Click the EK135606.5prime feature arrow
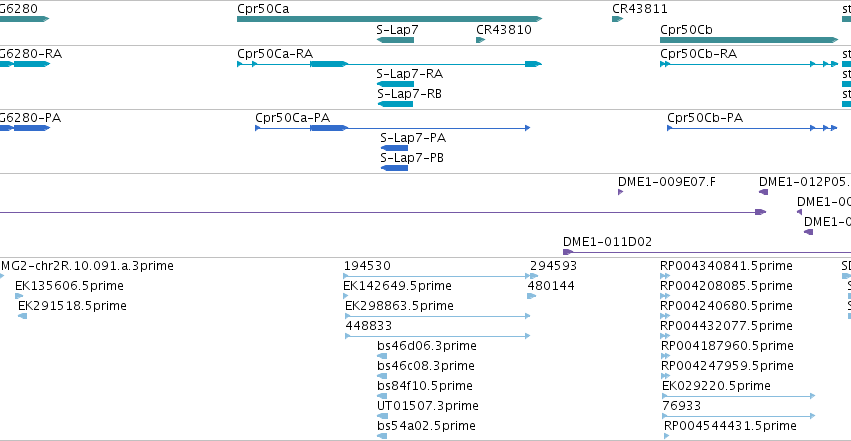The height and width of the screenshot is (441, 851). tap(19, 296)
